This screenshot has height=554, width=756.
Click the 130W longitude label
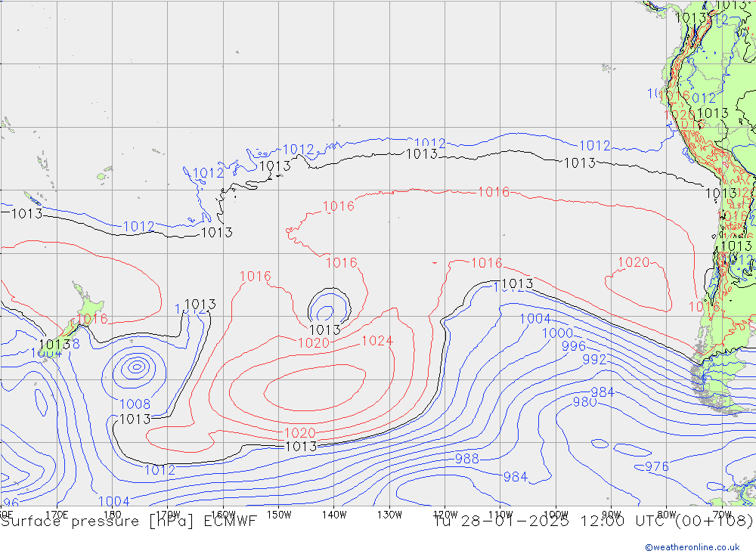[x=389, y=514]
